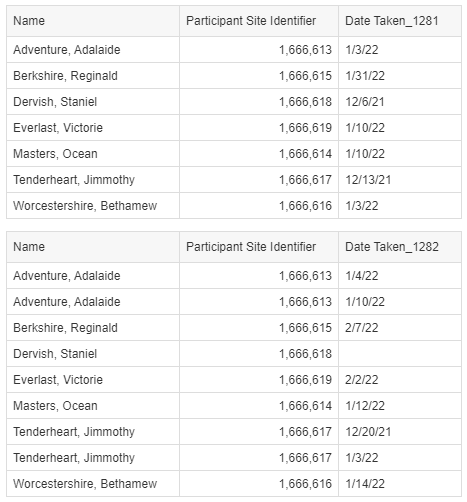Click the 1/14/22 date cell

click(400, 484)
